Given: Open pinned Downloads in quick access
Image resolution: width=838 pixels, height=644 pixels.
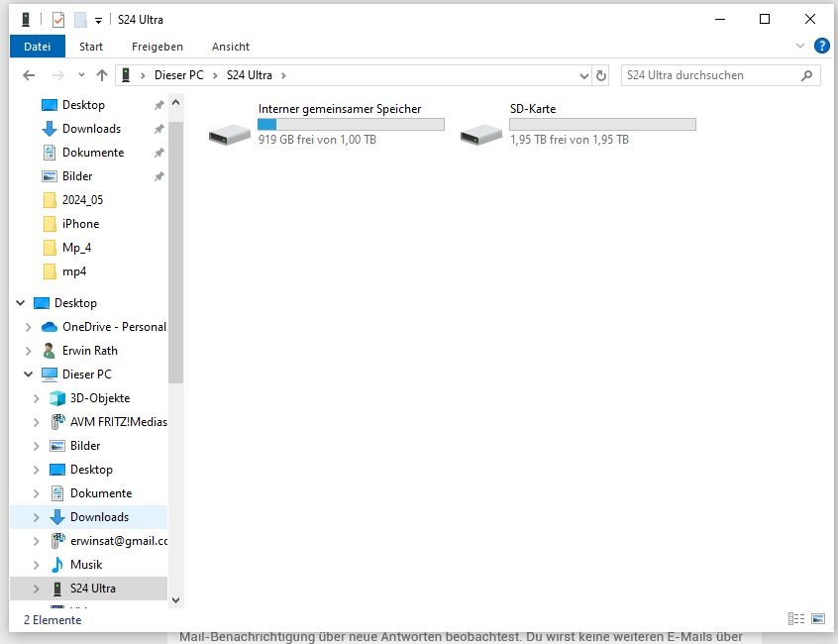Looking at the screenshot, I should click(91, 129).
